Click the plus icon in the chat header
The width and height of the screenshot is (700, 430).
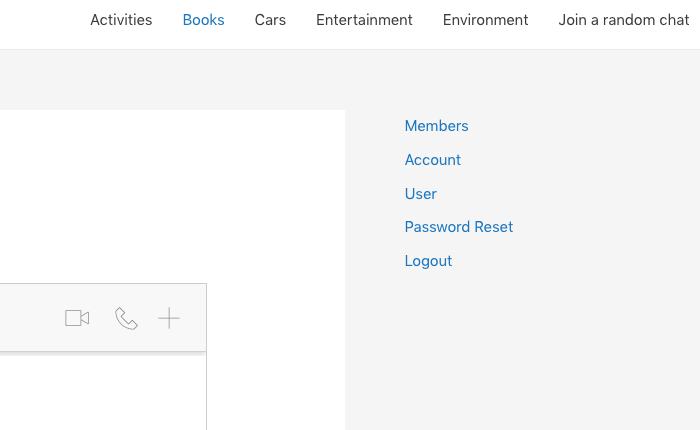[x=169, y=318]
